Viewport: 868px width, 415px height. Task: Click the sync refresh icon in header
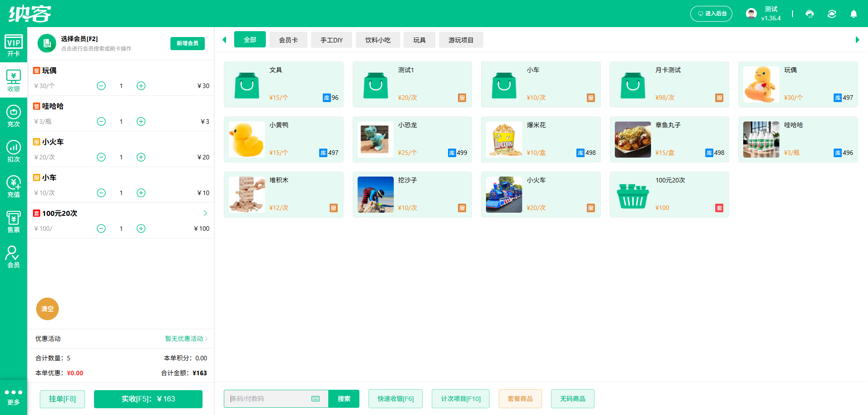tap(832, 14)
